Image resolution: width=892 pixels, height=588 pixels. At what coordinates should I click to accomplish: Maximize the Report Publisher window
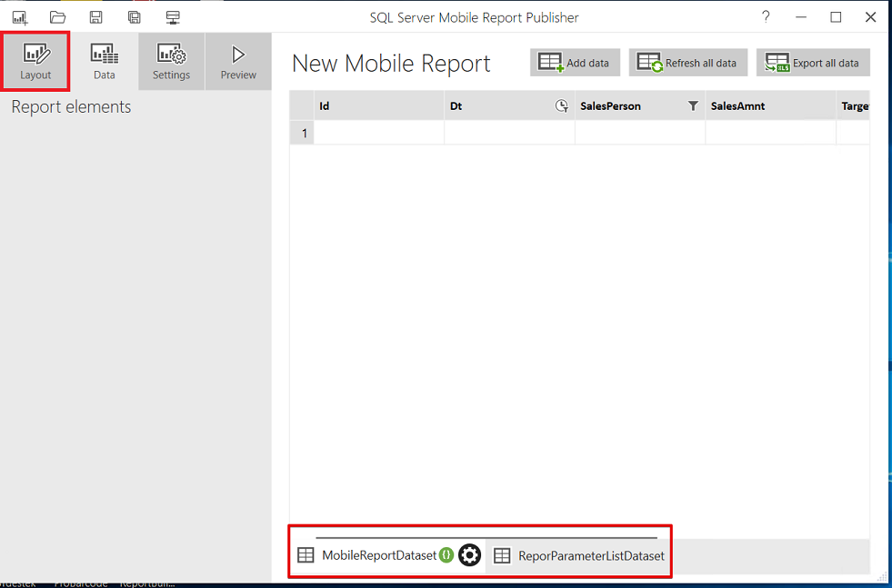click(x=836, y=17)
